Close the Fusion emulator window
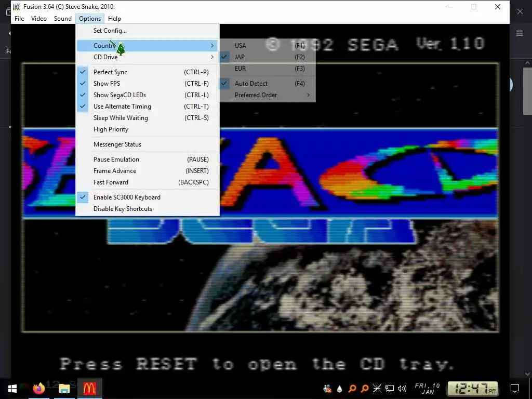 tap(497, 7)
